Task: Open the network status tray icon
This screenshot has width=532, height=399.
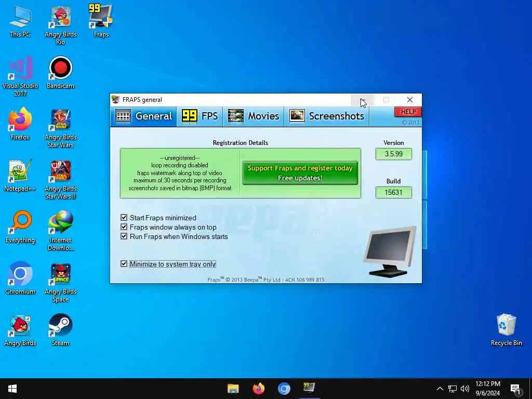Action: tap(453, 389)
